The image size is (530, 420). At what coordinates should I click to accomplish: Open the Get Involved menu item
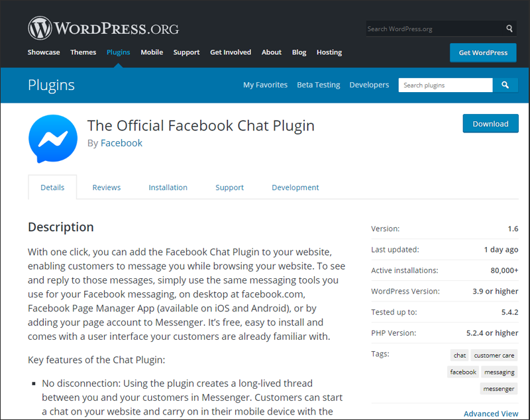(231, 52)
